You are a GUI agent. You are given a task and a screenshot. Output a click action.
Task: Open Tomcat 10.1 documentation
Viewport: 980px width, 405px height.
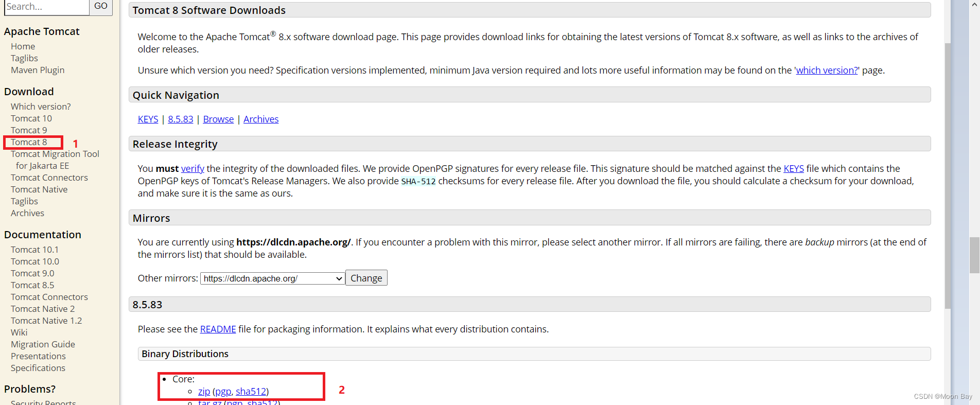point(34,250)
